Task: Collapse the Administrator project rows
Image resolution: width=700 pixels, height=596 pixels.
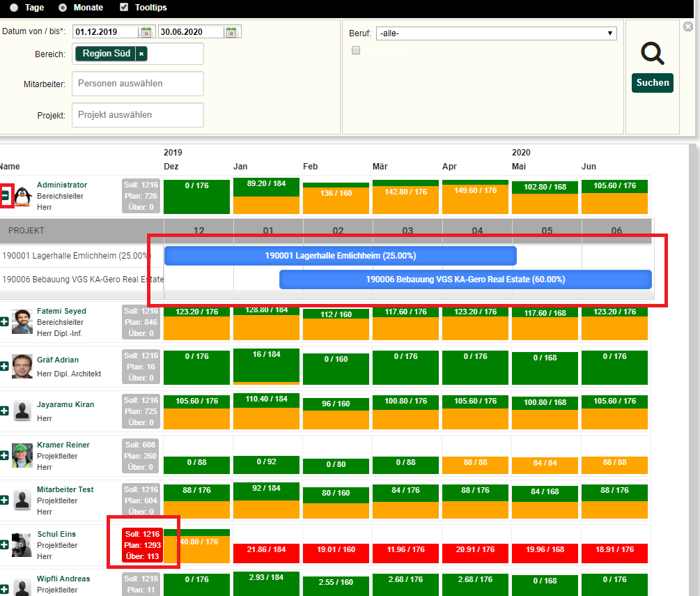Action: 5,197
